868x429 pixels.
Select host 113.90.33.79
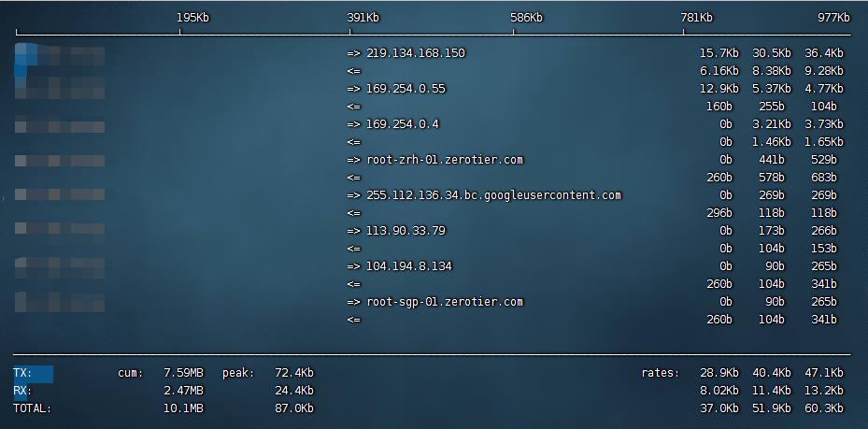click(x=406, y=231)
